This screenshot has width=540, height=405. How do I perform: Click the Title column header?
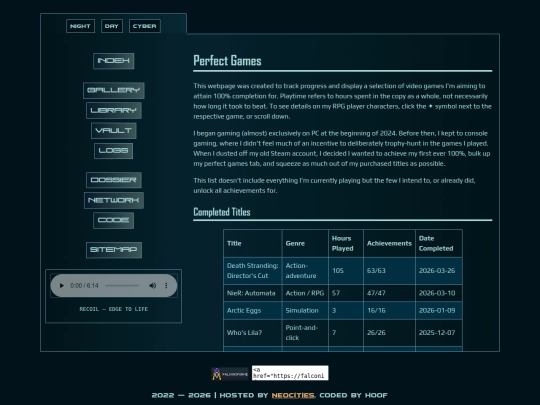252,243
